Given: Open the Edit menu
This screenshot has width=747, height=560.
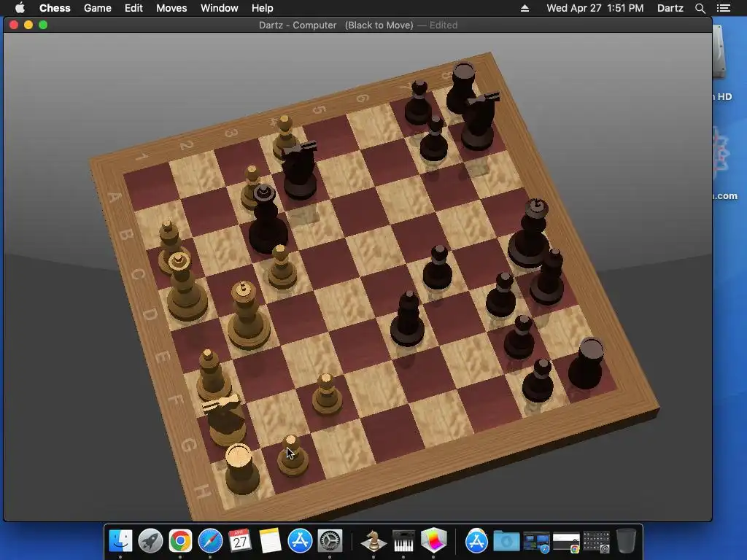Looking at the screenshot, I should click(x=133, y=8).
